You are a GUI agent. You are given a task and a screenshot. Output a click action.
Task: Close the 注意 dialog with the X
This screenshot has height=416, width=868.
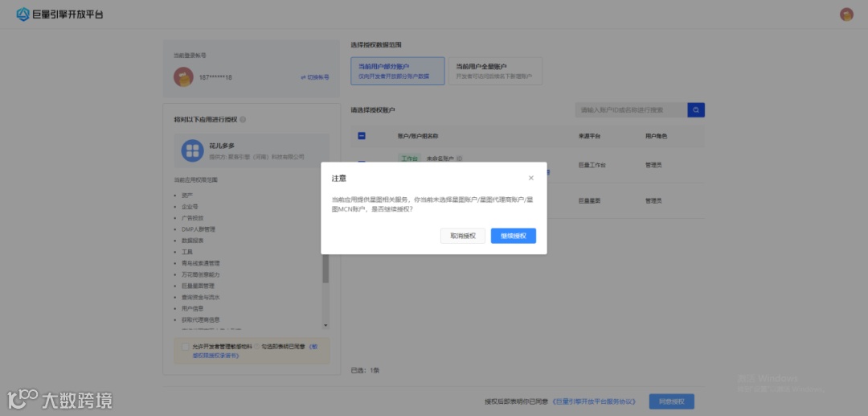531,178
